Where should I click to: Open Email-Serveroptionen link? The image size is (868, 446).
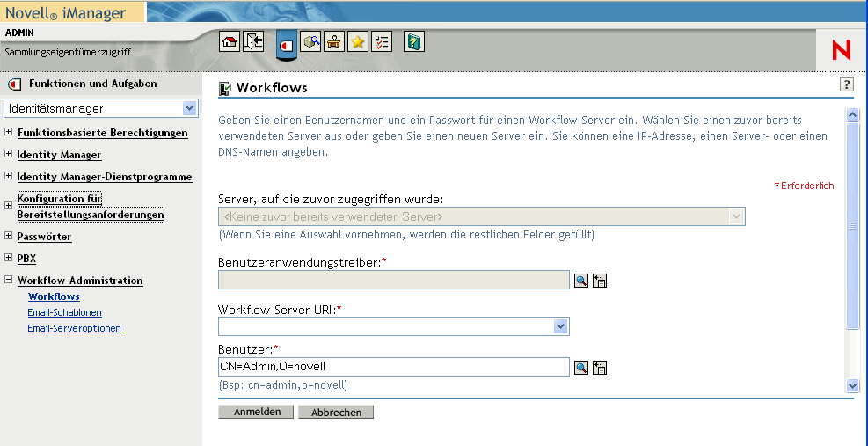(x=74, y=328)
